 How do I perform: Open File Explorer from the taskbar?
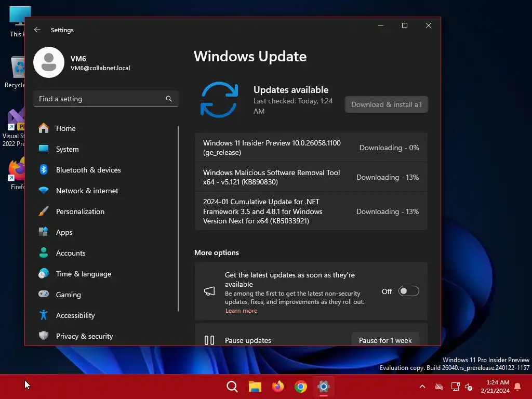pyautogui.click(x=255, y=387)
